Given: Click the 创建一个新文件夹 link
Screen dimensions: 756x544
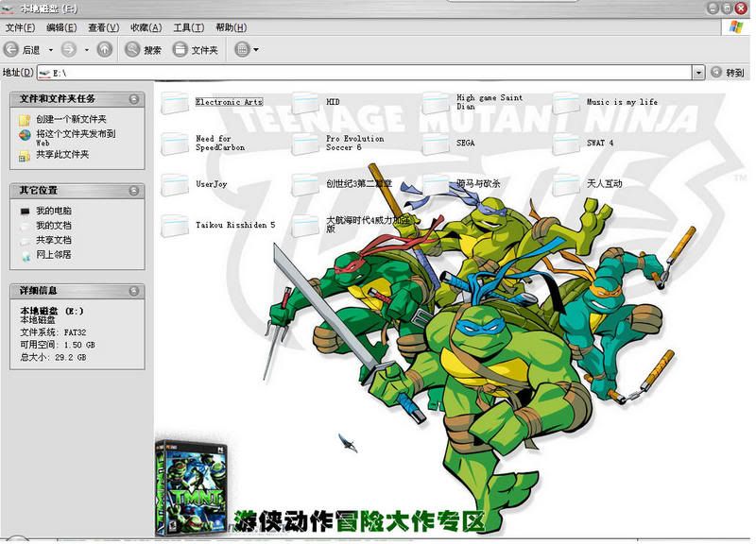Looking at the screenshot, I should (x=71, y=120).
